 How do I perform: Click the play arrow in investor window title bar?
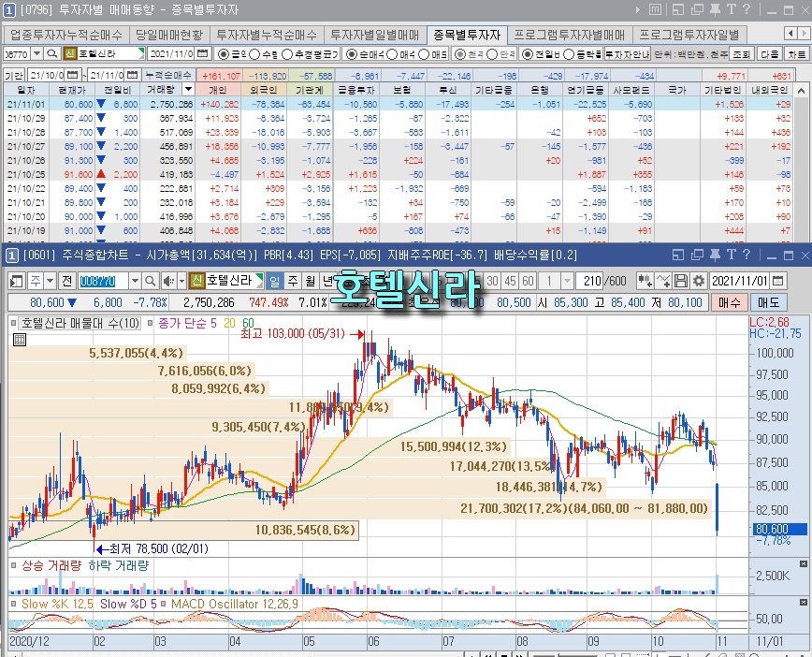(638, 9)
